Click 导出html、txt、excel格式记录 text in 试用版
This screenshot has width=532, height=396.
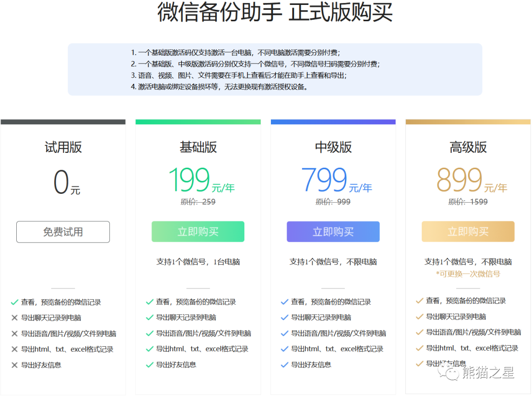click(x=67, y=349)
